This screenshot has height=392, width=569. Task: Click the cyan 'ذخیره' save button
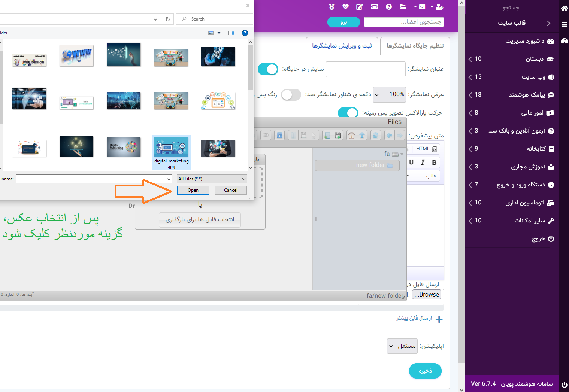click(425, 371)
